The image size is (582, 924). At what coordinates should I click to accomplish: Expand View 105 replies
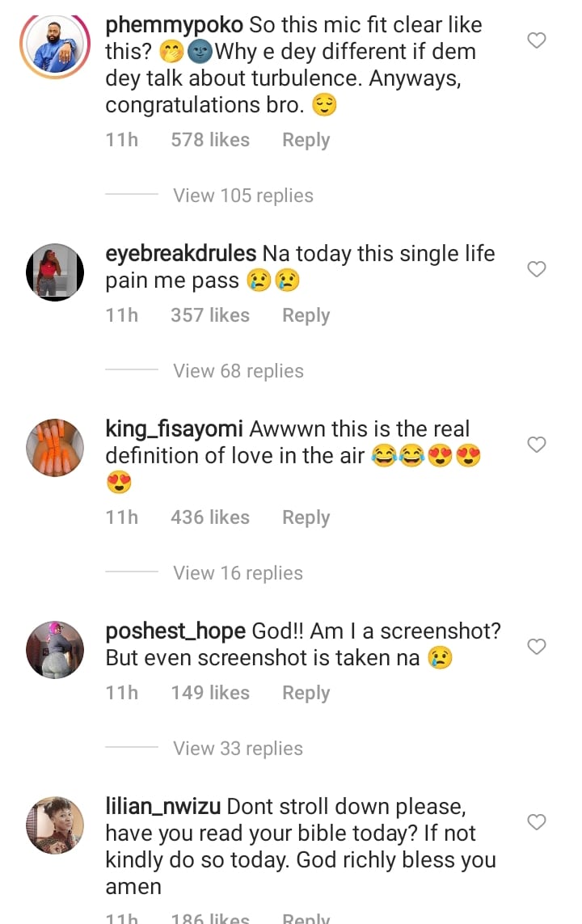[x=242, y=196]
